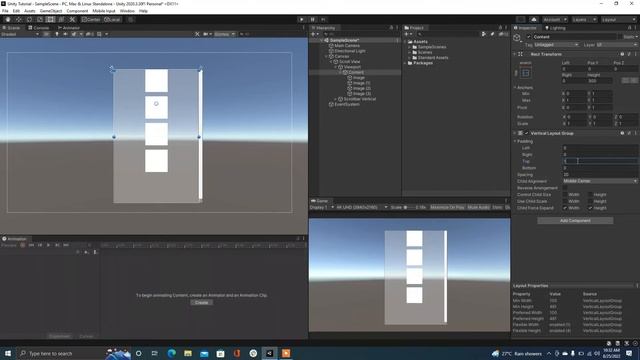Open the Layout dropdown
The width and height of the screenshot is (640, 360).
(x=618, y=19)
